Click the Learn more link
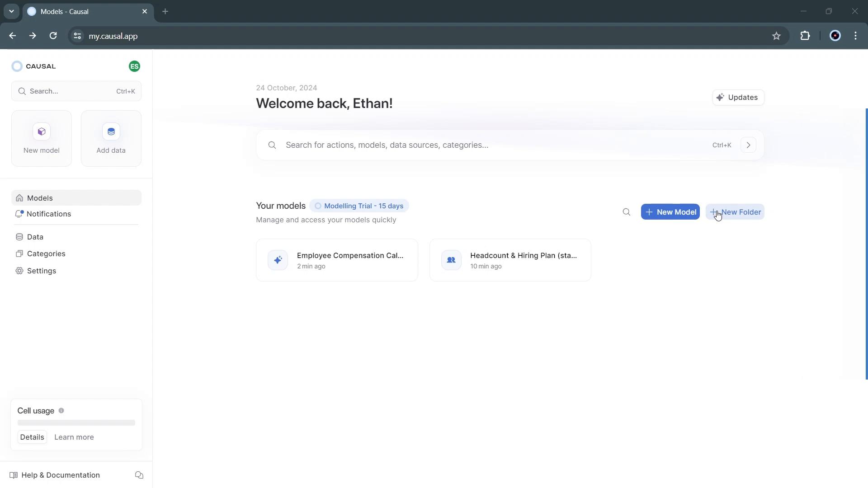 pos(74,437)
